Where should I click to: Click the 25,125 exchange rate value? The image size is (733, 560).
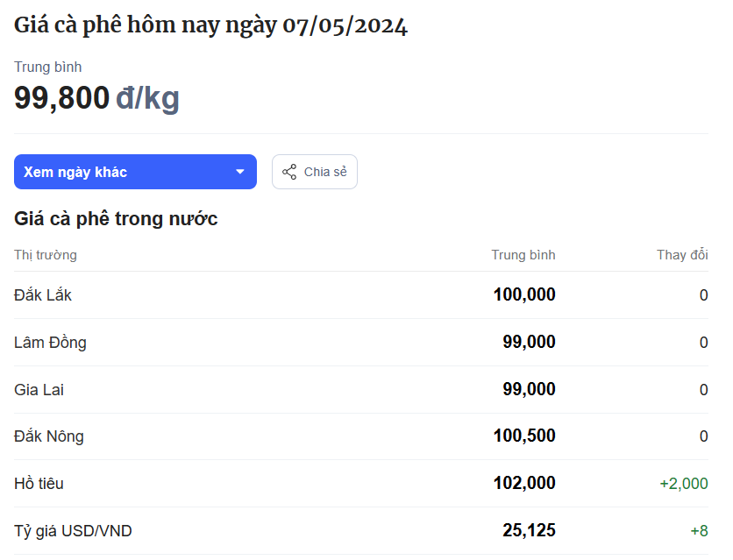pos(530,530)
